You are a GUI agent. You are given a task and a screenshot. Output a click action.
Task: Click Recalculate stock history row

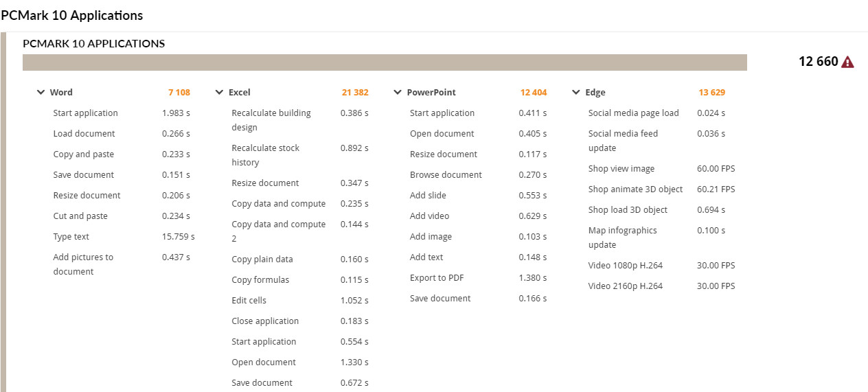click(x=300, y=155)
